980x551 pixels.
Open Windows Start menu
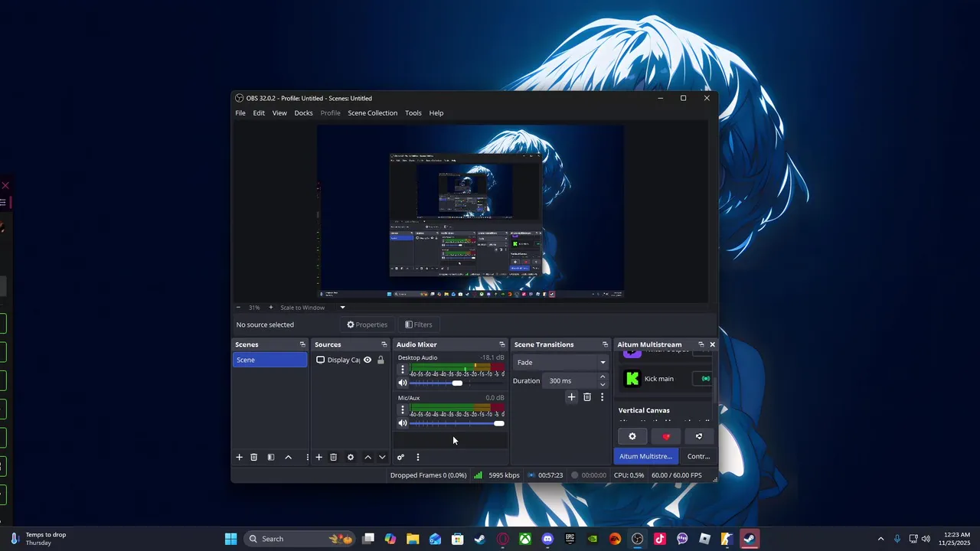[230, 539]
